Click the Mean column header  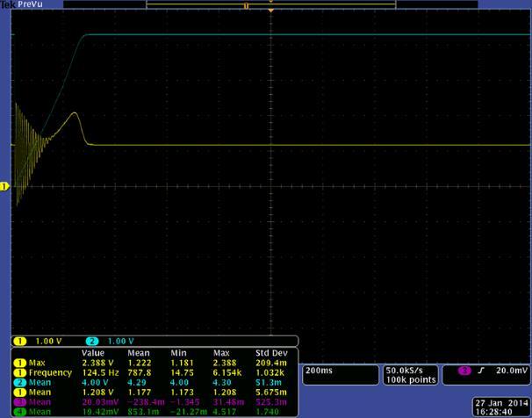pos(139,353)
